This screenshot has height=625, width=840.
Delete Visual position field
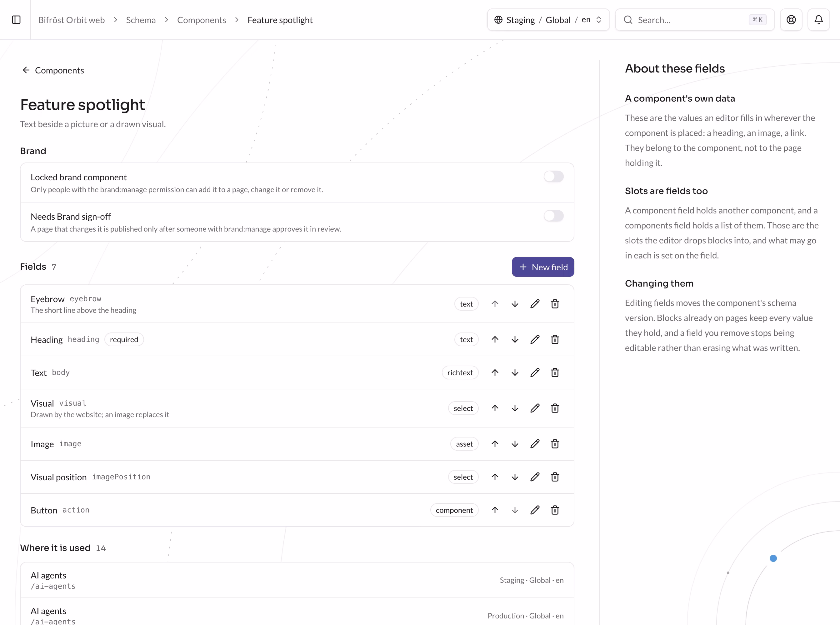[x=555, y=477]
